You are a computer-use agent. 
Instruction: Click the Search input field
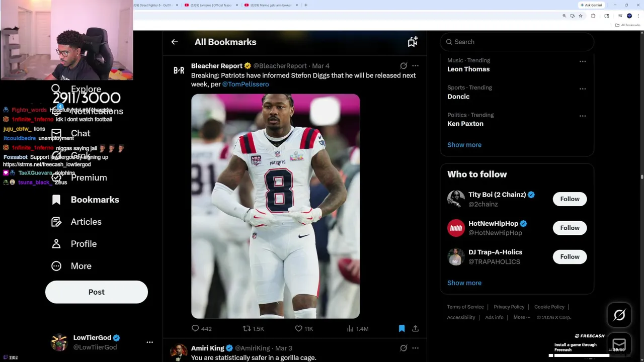point(517,42)
